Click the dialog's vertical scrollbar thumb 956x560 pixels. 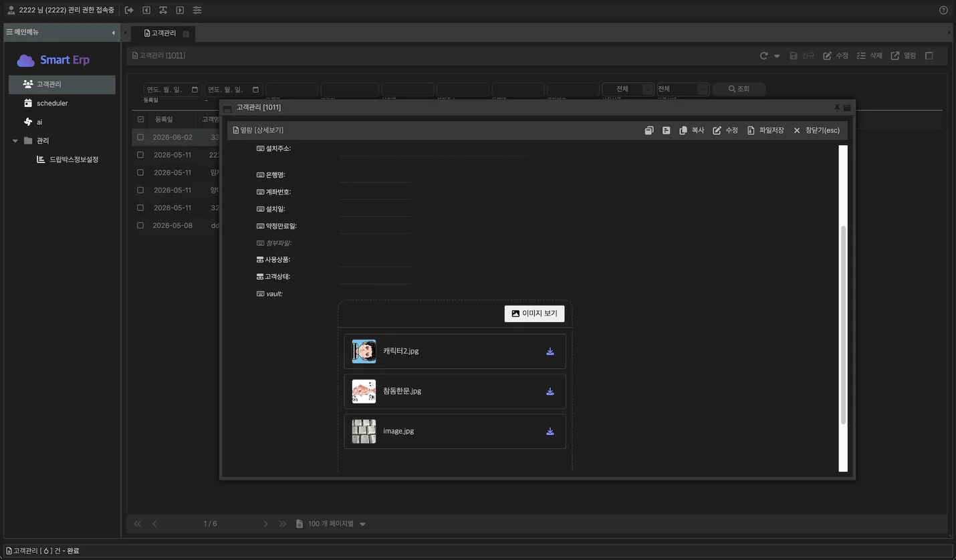pyautogui.click(x=843, y=325)
